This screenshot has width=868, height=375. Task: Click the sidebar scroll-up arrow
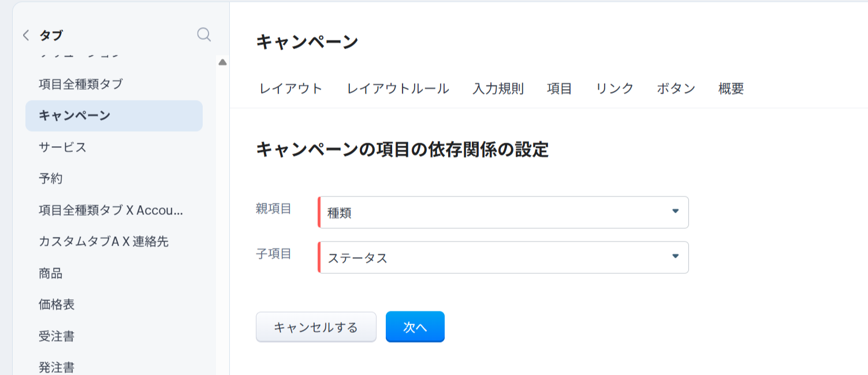click(222, 62)
